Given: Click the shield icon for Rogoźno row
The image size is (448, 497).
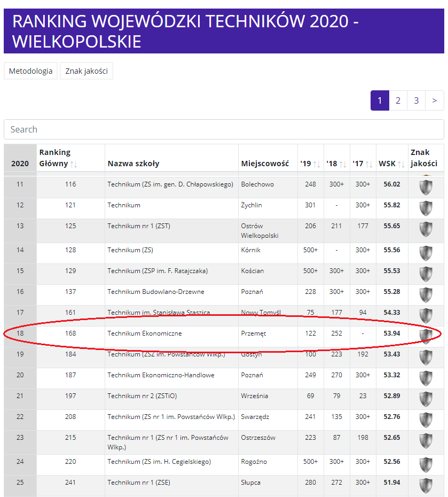Looking at the screenshot, I should (426, 465).
